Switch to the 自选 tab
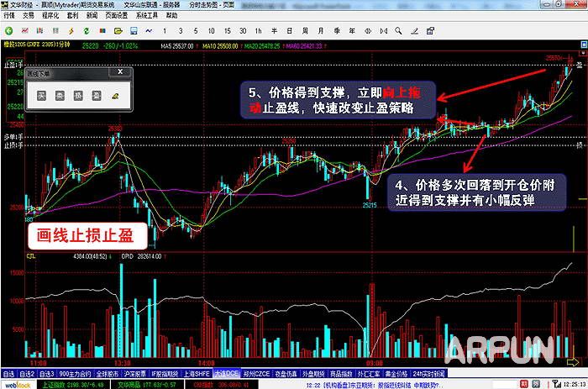The image size is (588, 389). tap(8, 374)
